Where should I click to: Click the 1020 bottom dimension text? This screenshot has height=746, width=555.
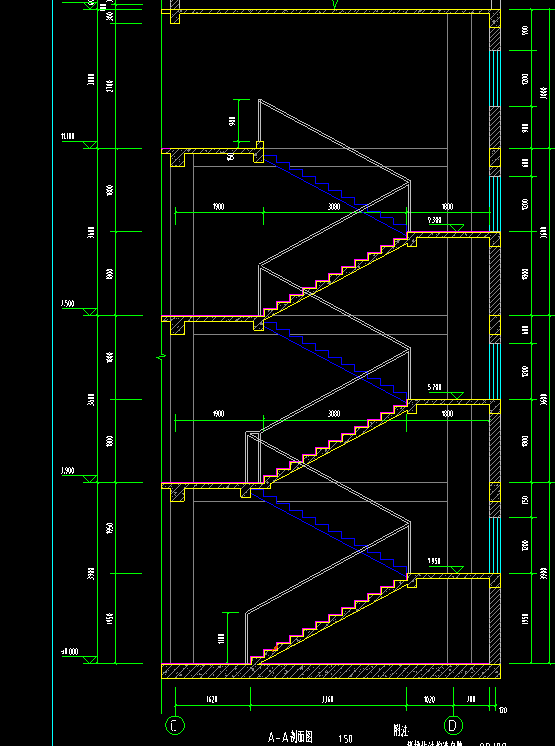point(429,699)
